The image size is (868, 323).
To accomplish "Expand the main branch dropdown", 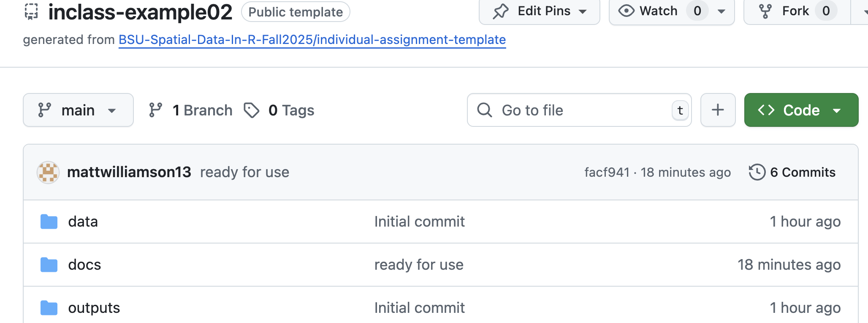I will pyautogui.click(x=79, y=110).
